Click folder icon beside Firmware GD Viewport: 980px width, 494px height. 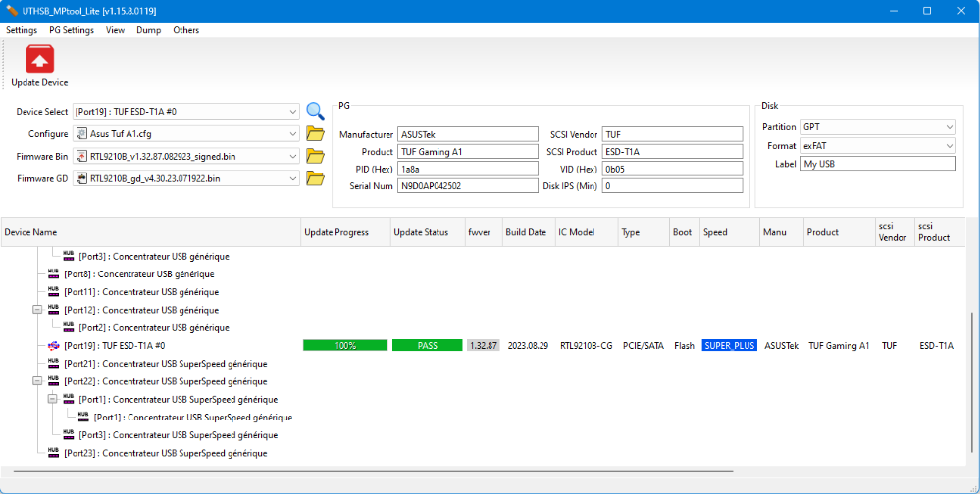point(315,178)
